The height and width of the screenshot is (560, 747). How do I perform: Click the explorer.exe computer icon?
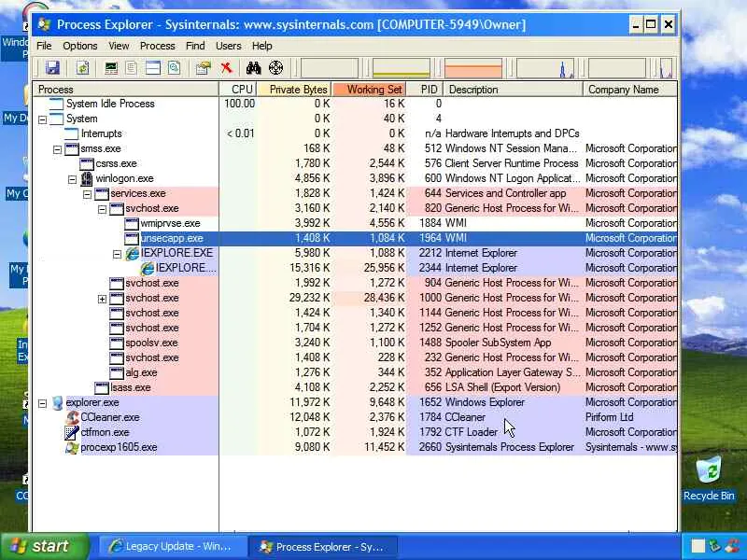pyautogui.click(x=57, y=403)
